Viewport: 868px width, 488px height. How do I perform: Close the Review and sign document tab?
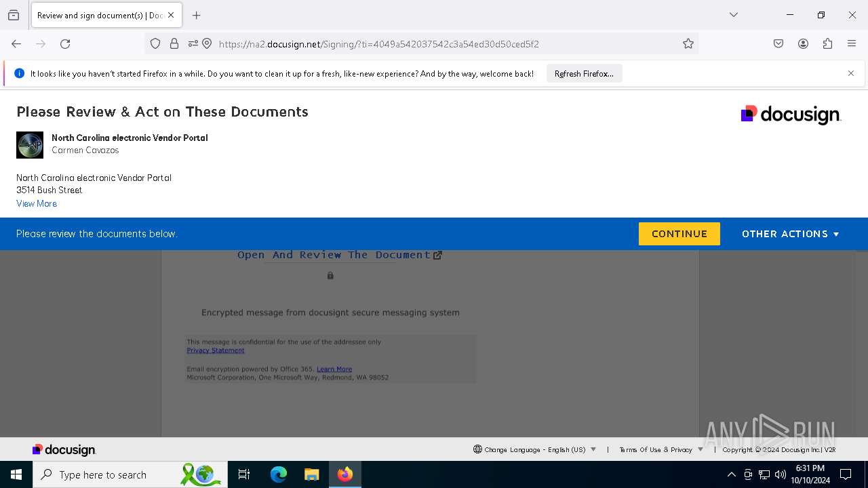tap(171, 15)
